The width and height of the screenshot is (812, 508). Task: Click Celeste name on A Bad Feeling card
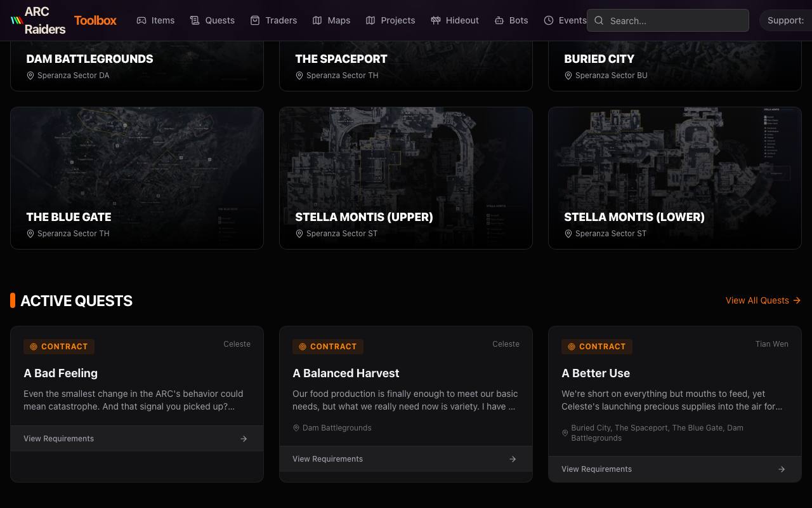(237, 344)
